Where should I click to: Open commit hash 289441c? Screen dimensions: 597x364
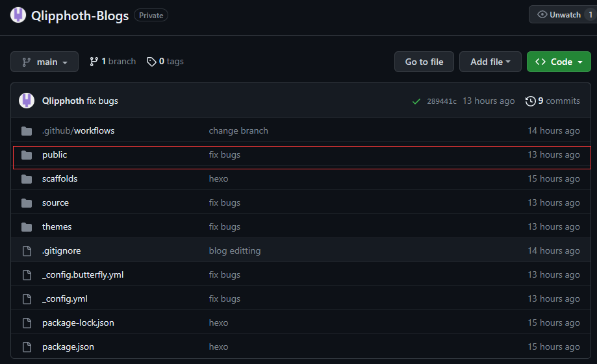tap(442, 101)
